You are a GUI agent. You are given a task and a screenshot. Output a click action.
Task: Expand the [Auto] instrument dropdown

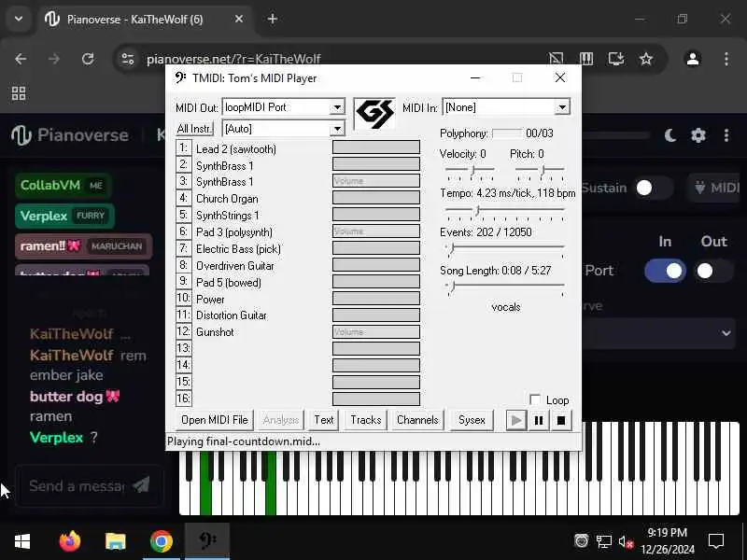coord(337,129)
